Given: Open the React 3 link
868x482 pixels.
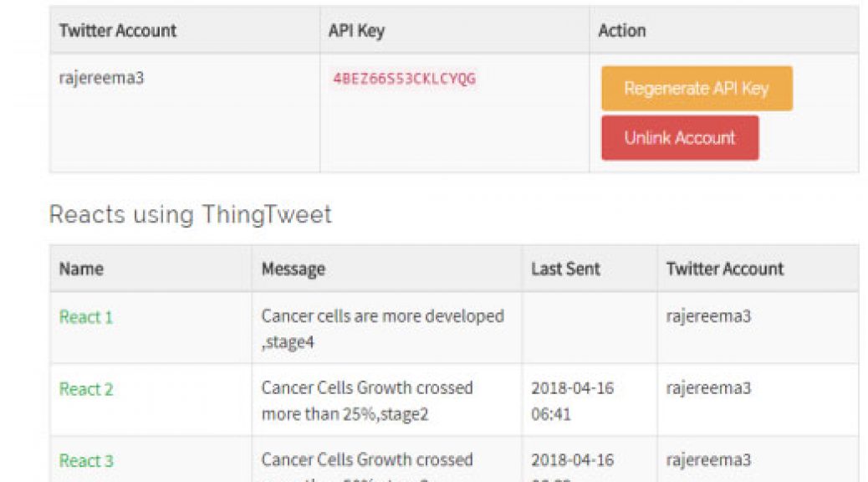Looking at the screenshot, I should point(86,461).
